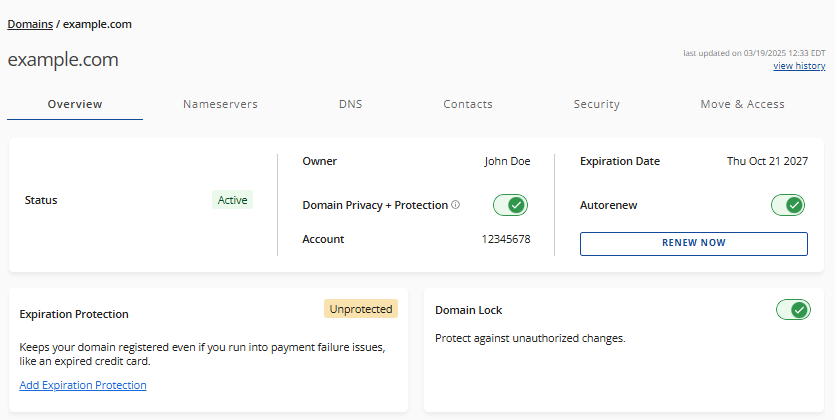Click the Unprotected status badge

360,309
